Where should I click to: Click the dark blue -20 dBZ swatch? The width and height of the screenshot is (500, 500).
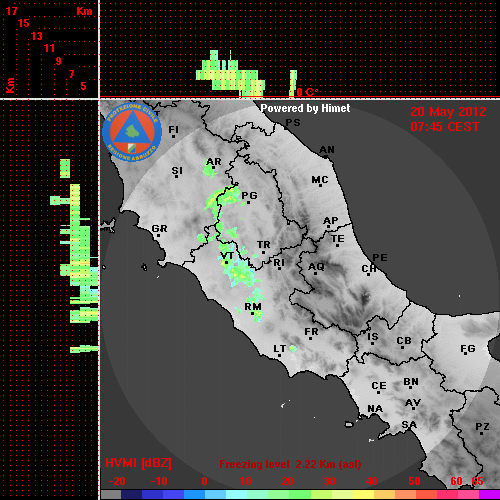coord(132,494)
